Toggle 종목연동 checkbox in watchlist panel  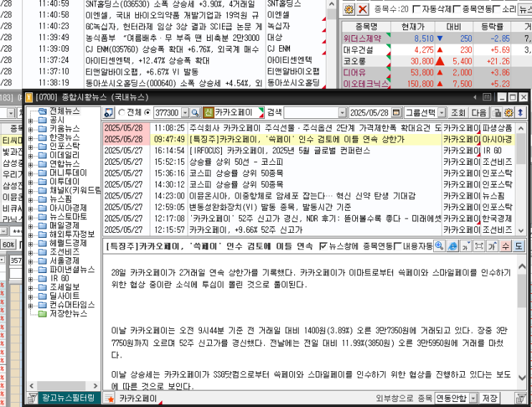point(457,9)
